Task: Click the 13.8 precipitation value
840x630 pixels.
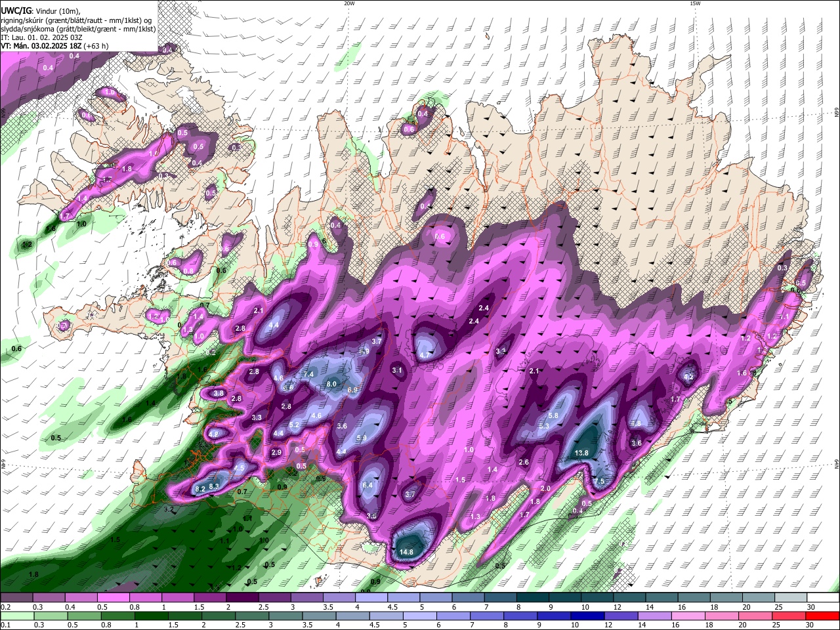Action: (581, 453)
